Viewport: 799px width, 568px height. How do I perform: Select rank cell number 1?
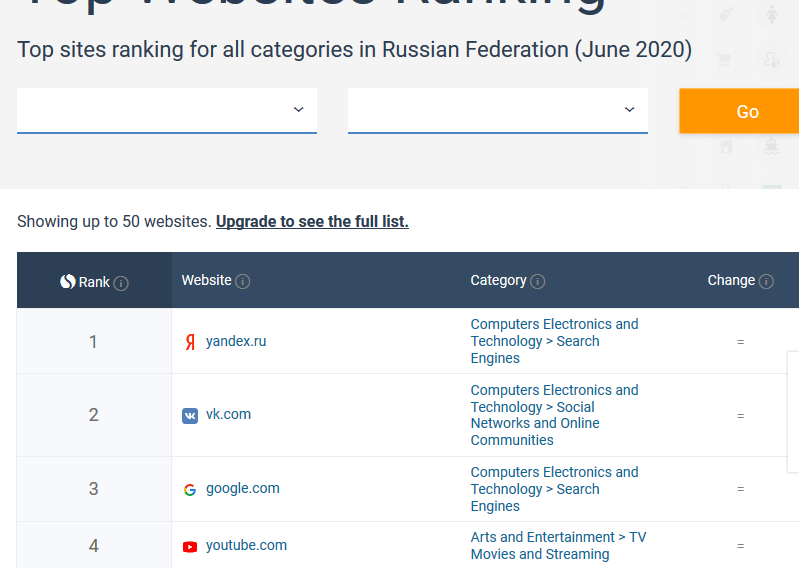[94, 341]
